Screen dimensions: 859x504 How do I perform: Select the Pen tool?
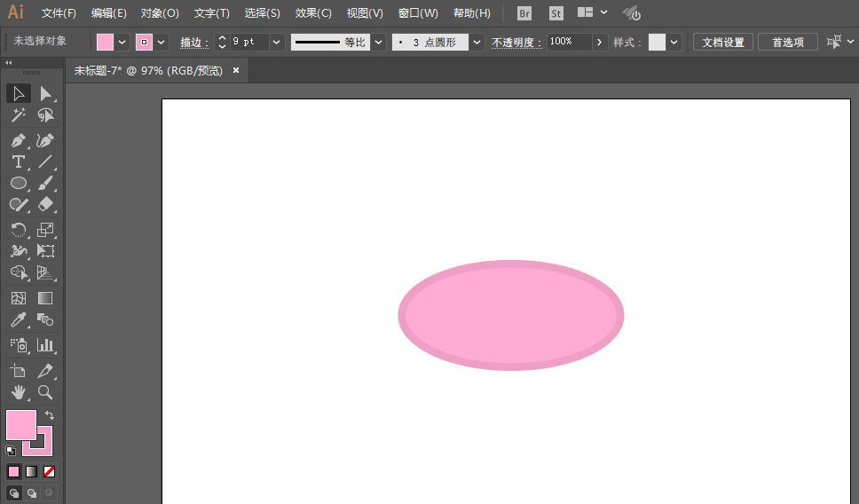tap(18, 140)
